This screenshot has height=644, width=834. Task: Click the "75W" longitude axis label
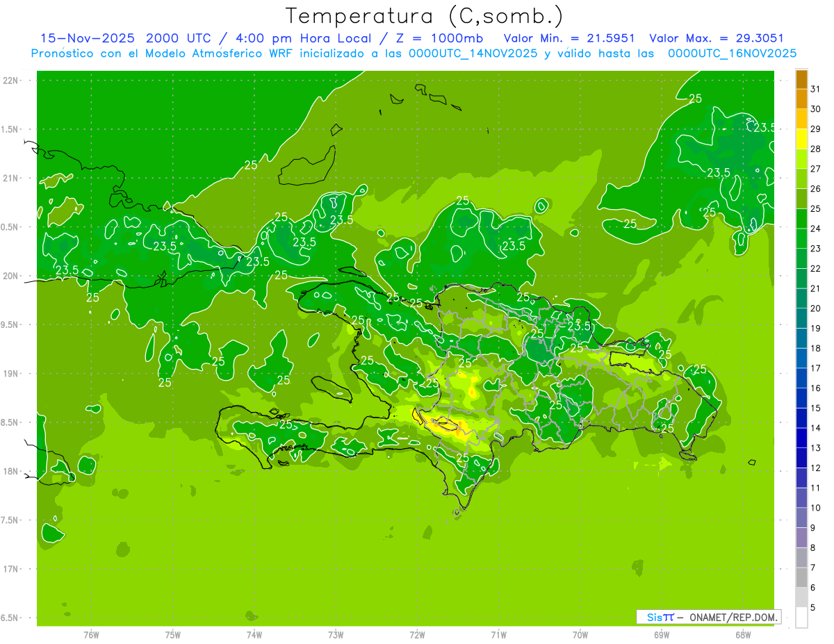click(173, 635)
